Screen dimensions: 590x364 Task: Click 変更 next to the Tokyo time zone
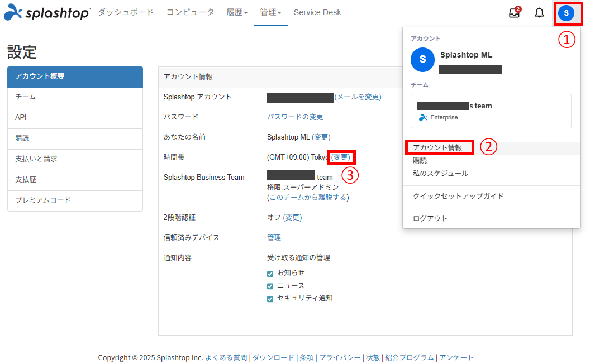tap(341, 157)
